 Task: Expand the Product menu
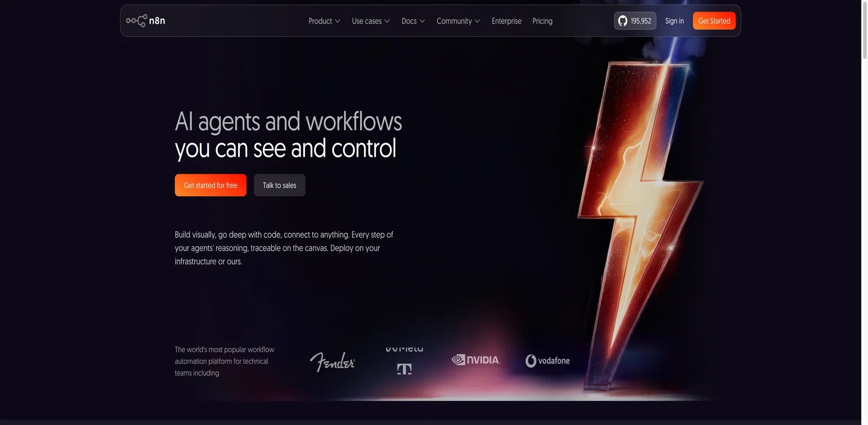tap(324, 21)
